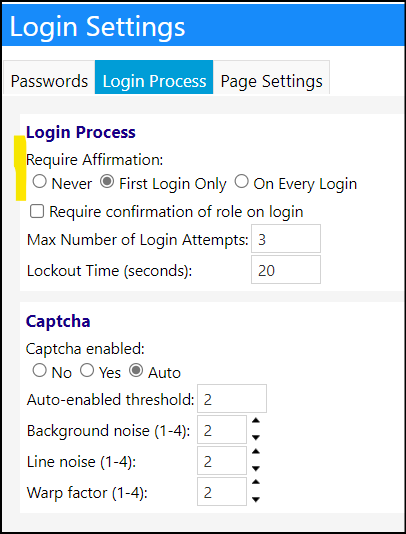Click the Auto-enabled threshold field
This screenshot has width=406, height=534.
(x=232, y=398)
